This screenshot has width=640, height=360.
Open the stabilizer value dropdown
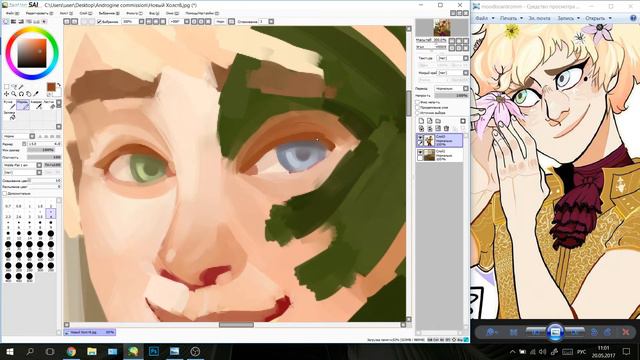pos(271,22)
